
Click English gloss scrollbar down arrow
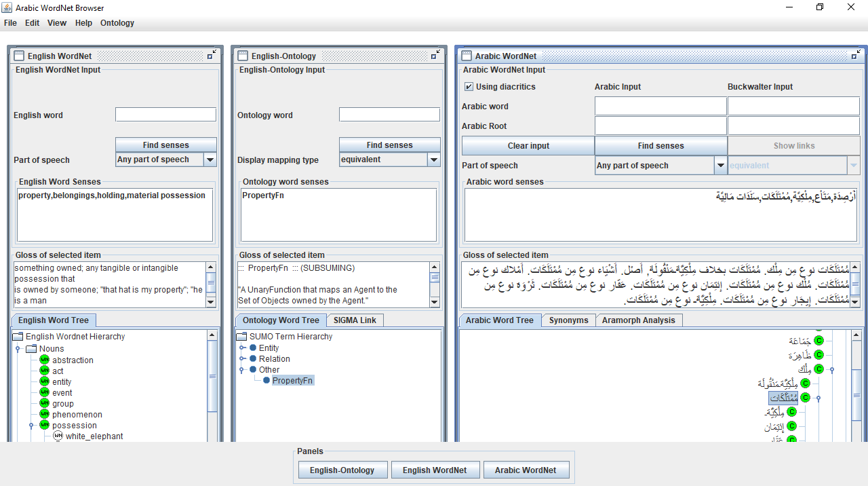tap(211, 301)
